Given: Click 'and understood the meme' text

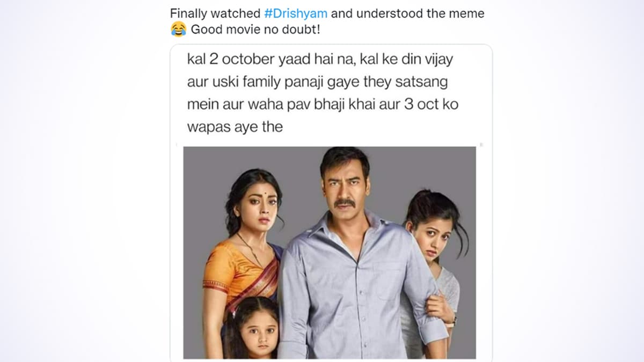Looking at the screenshot, I should click(408, 13).
